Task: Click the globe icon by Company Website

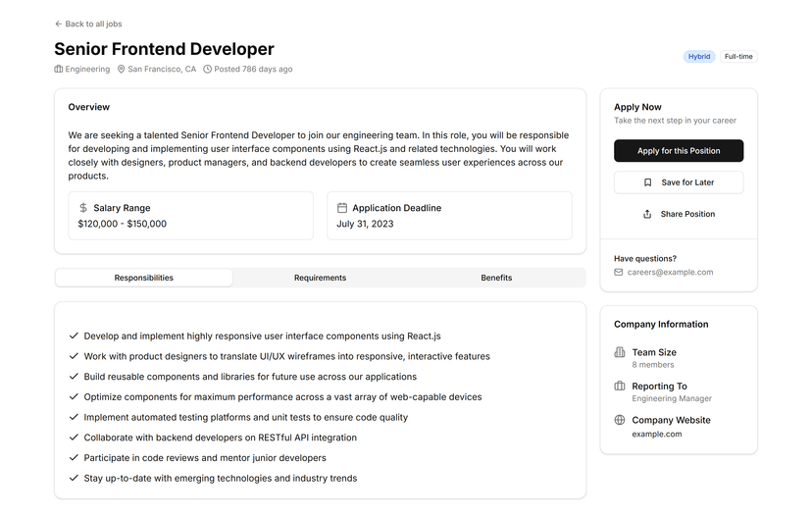Action: click(620, 420)
